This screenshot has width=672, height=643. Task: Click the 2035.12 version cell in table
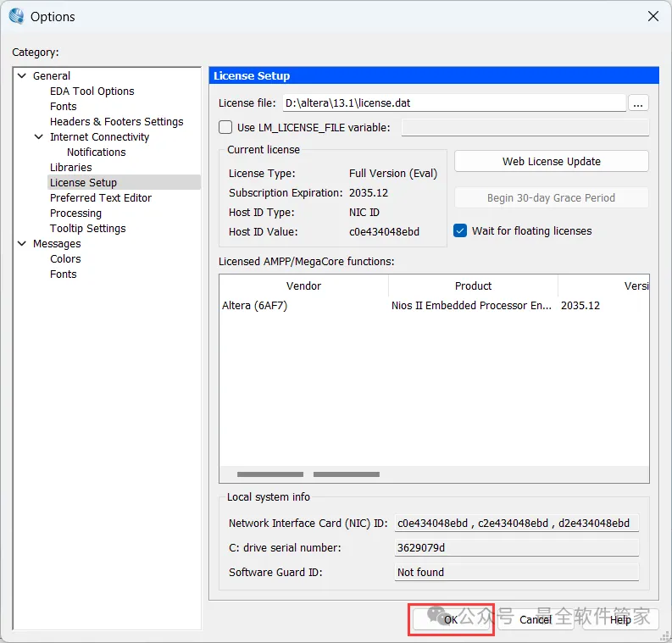click(580, 306)
